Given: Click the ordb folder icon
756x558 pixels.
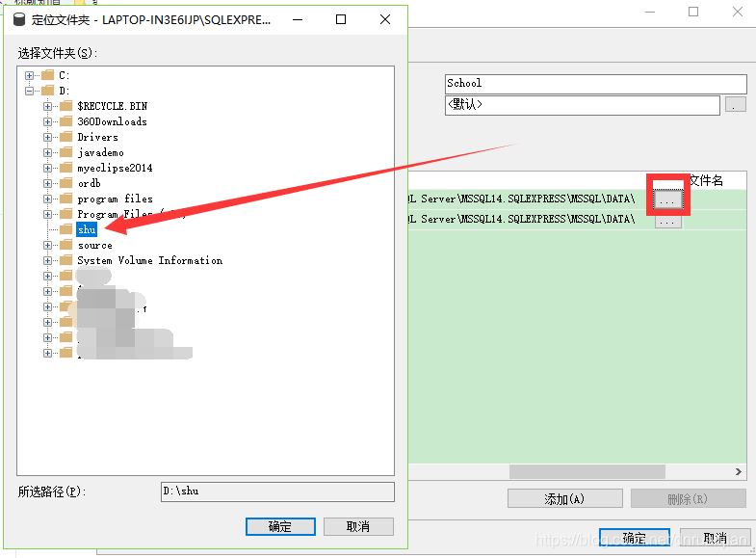Looking at the screenshot, I should 66,183.
